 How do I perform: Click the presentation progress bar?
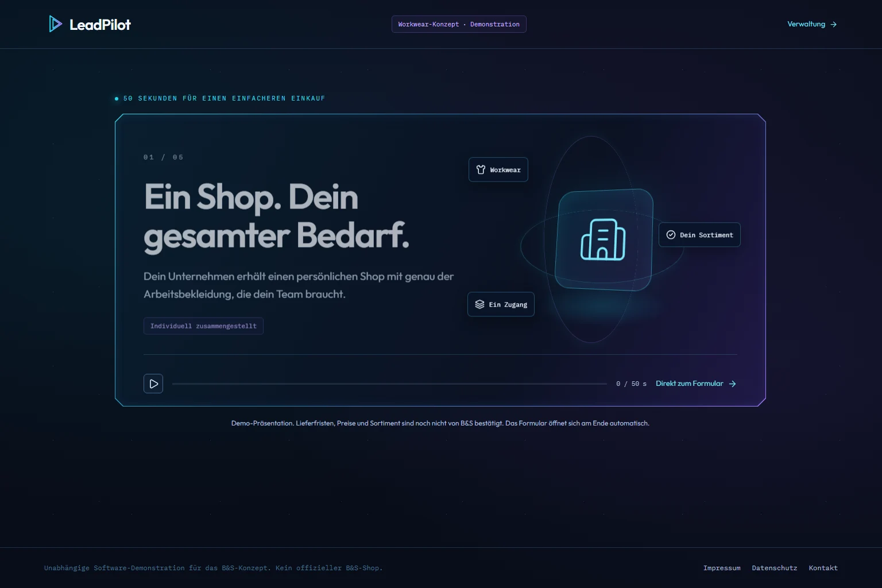click(x=389, y=384)
